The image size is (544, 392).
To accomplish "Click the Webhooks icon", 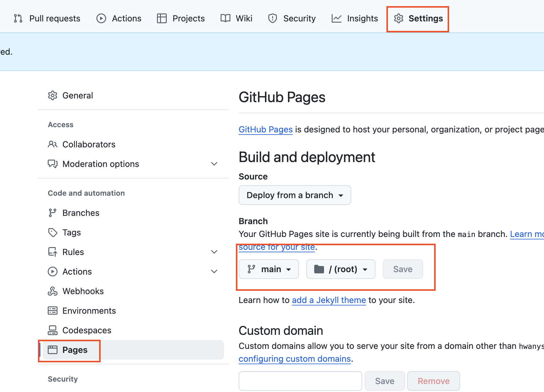I will click(53, 291).
